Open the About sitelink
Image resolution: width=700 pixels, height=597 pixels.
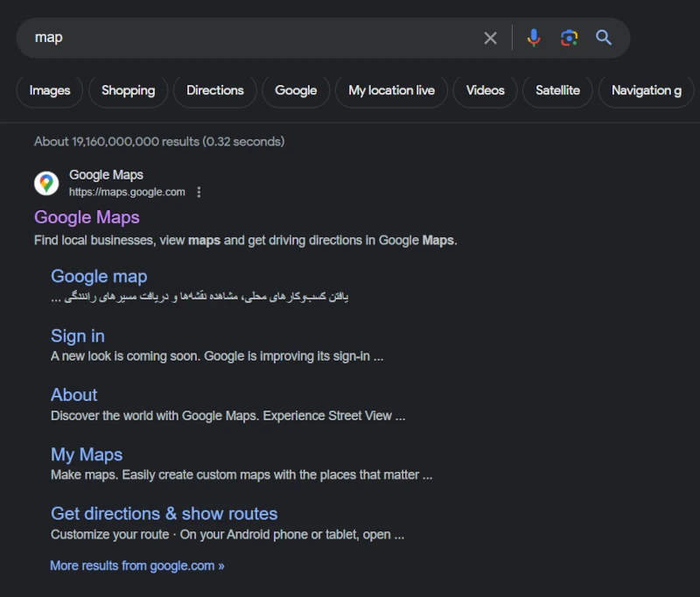(74, 395)
